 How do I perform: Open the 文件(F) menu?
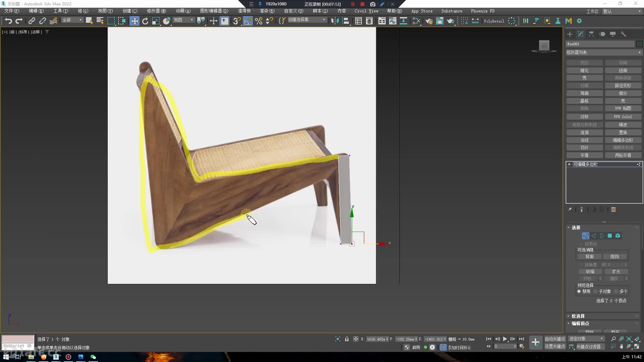tap(12, 11)
